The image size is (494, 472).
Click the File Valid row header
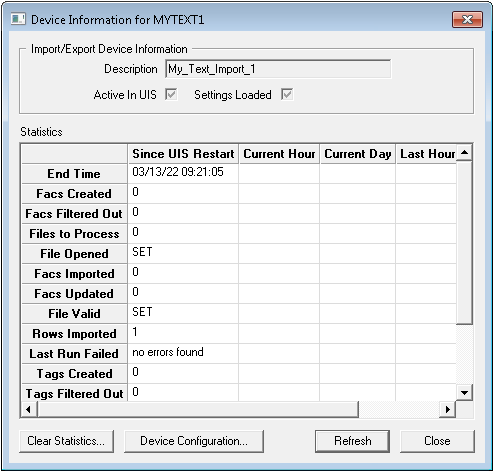(x=74, y=314)
